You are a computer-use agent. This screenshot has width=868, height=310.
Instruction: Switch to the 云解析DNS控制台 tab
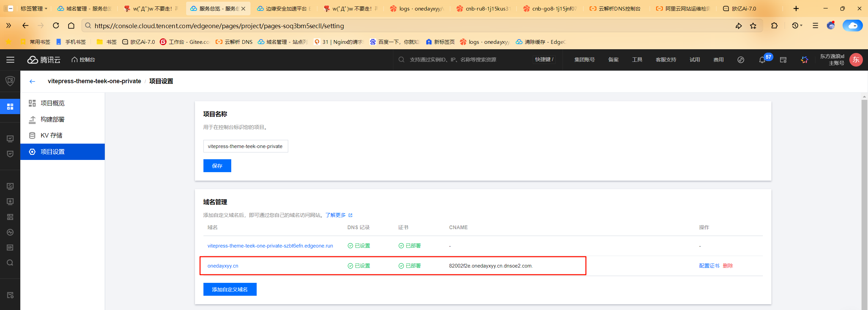point(615,8)
